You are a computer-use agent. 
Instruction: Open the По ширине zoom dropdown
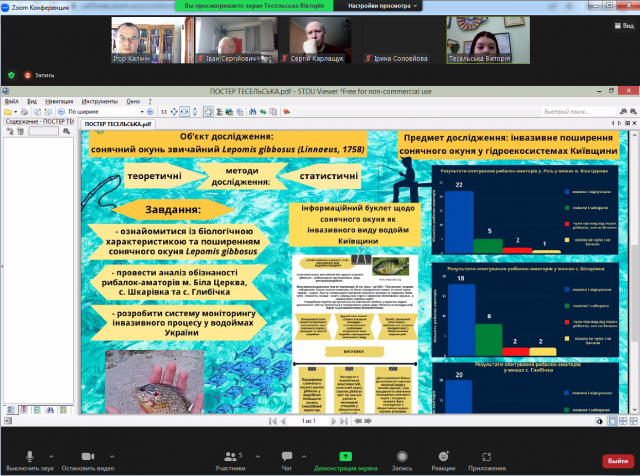(88, 111)
